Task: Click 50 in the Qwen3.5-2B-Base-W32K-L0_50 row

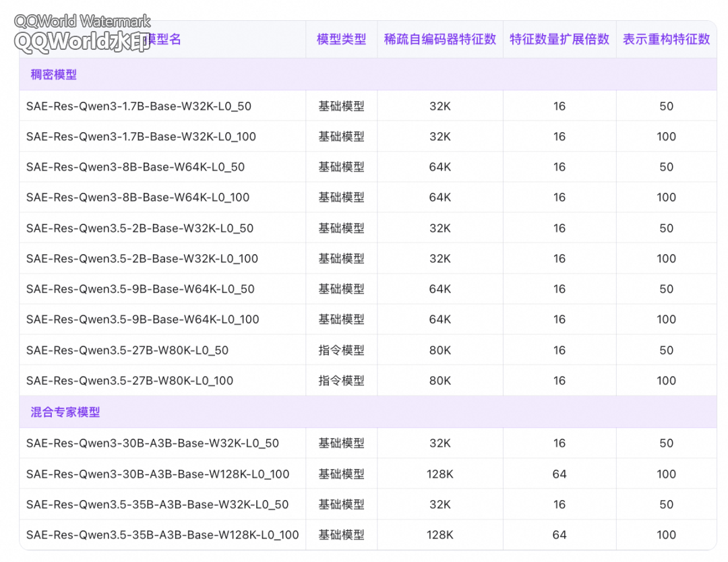Action: (666, 228)
